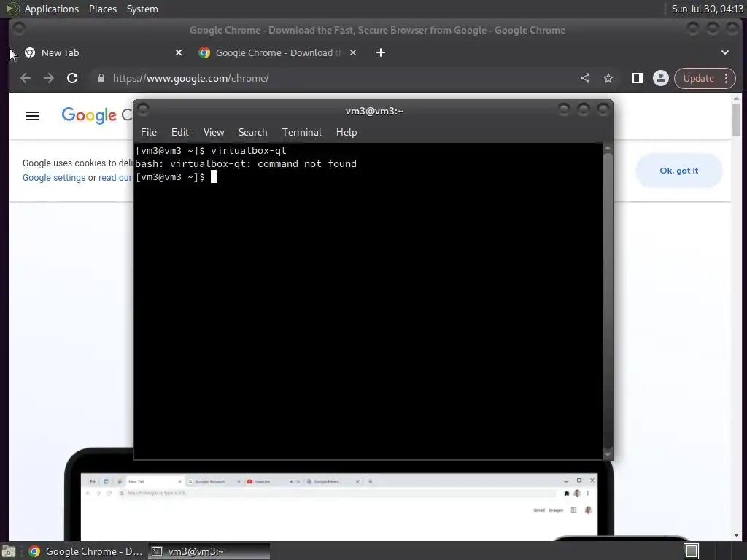747x560 pixels.
Task: Open Chrome side panel icon
Action: click(637, 78)
